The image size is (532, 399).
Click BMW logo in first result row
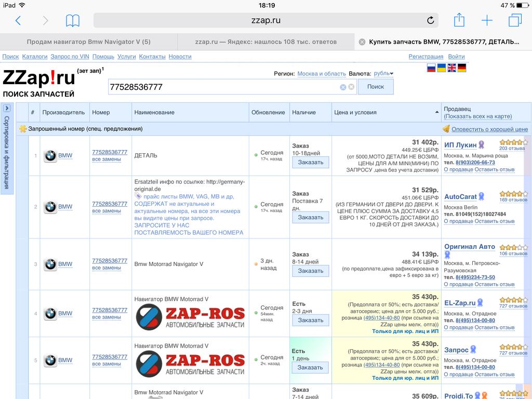[50, 156]
